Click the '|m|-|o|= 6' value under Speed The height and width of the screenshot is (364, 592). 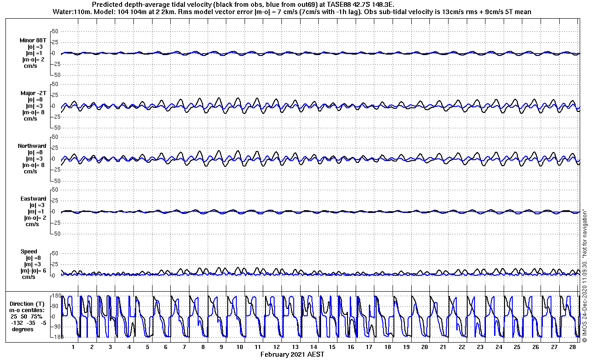click(x=32, y=271)
